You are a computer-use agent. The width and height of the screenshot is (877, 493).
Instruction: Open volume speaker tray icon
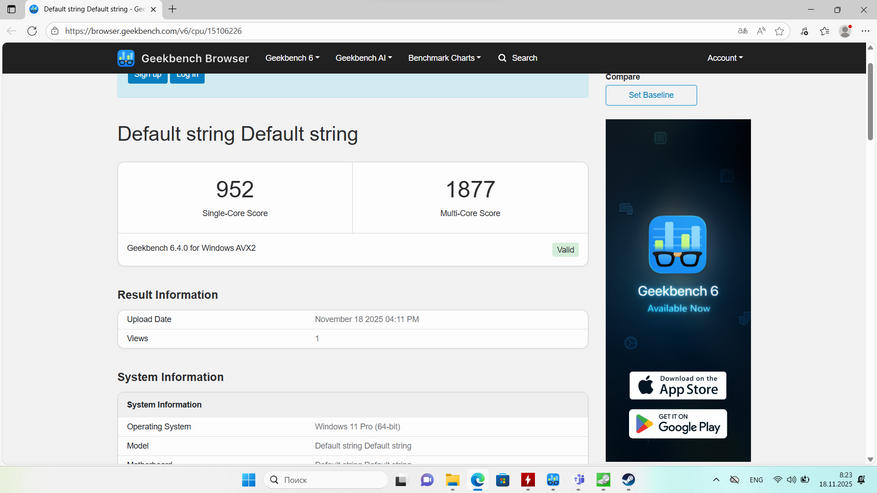(791, 480)
